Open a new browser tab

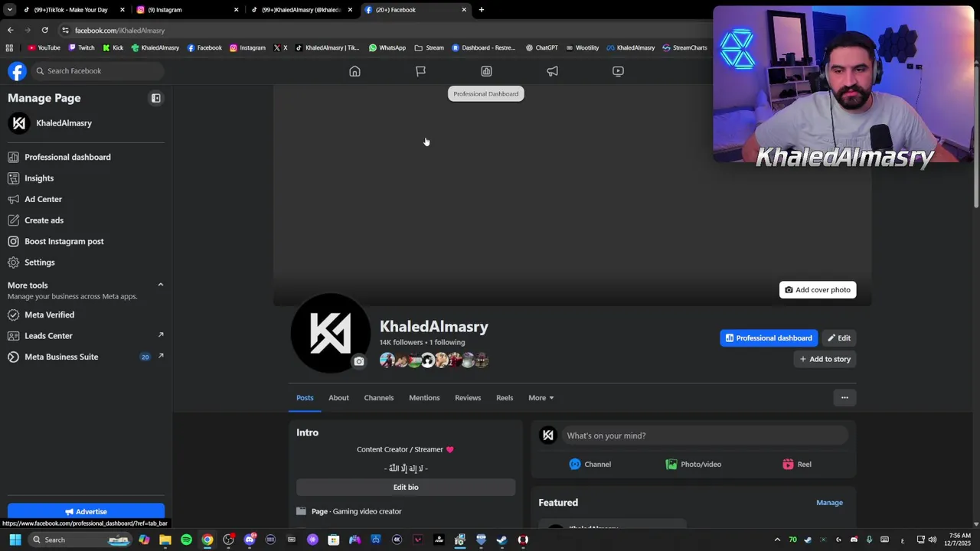point(482,10)
